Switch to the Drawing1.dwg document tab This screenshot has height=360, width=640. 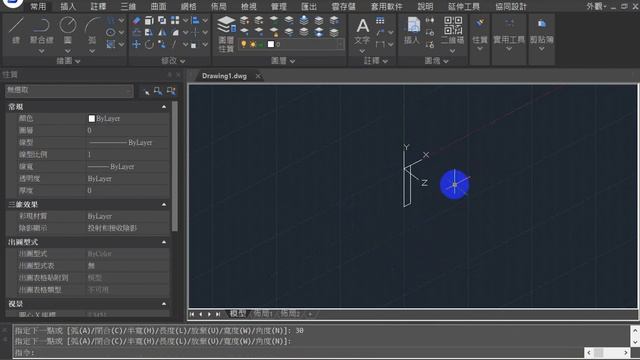pyautogui.click(x=224, y=76)
